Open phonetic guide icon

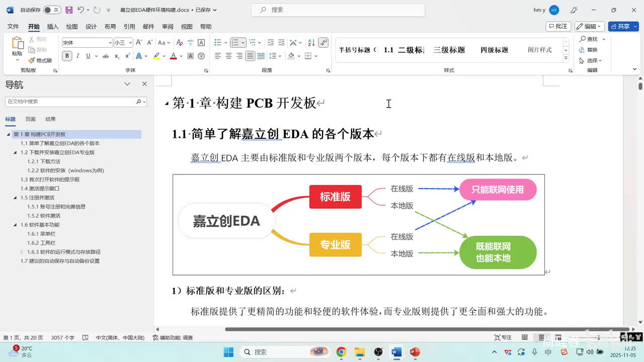190,43
